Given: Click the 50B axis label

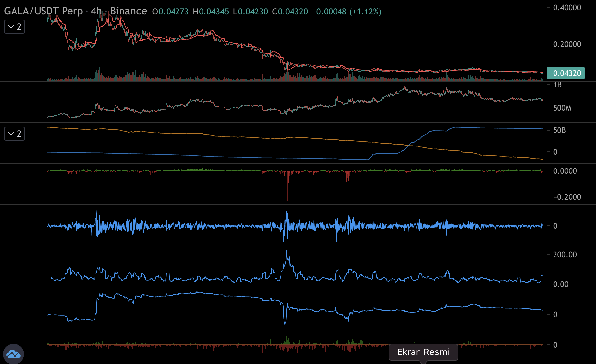Looking at the screenshot, I should tap(559, 130).
